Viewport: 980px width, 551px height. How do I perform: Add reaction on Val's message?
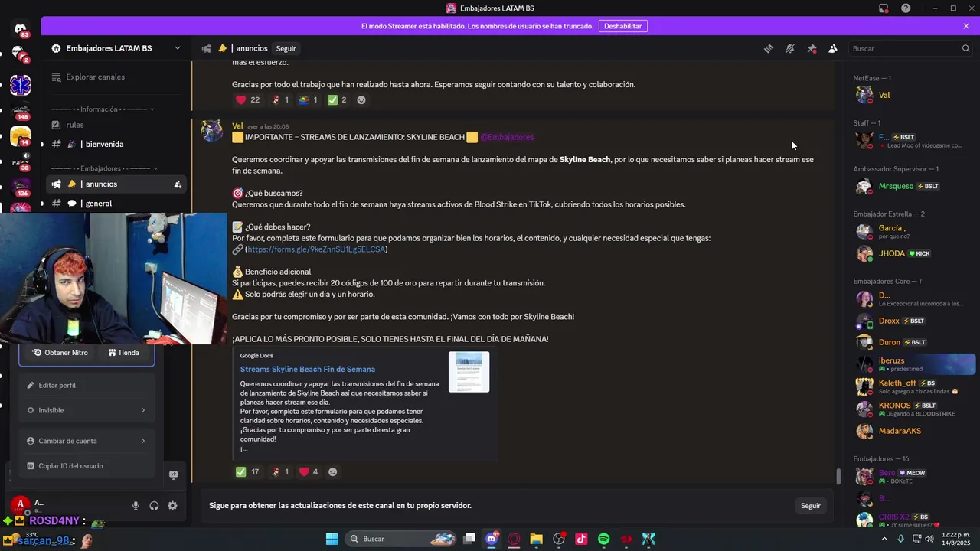[x=332, y=472]
